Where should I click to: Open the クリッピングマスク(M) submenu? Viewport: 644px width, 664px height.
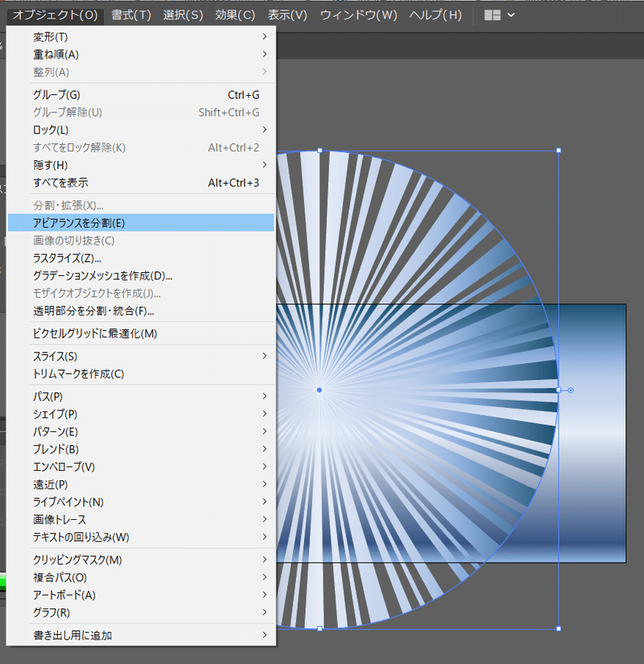[x=141, y=560]
